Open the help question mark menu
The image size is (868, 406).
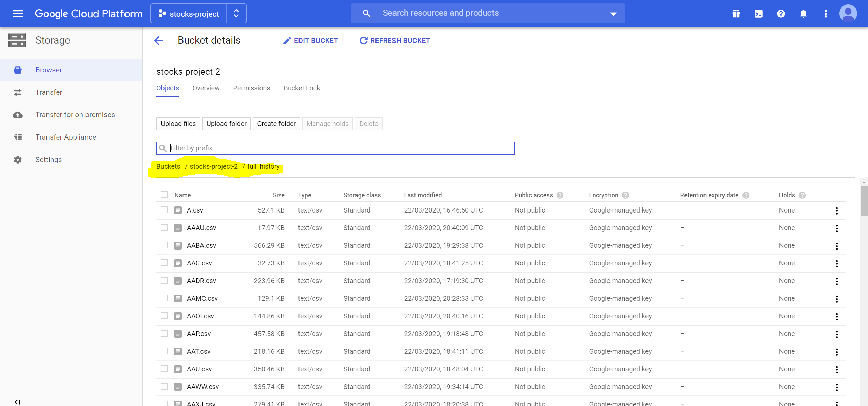(780, 14)
